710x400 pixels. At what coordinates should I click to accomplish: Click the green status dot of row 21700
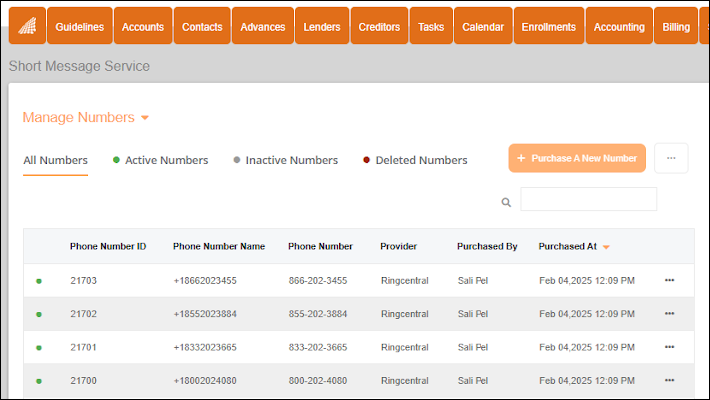(39, 381)
